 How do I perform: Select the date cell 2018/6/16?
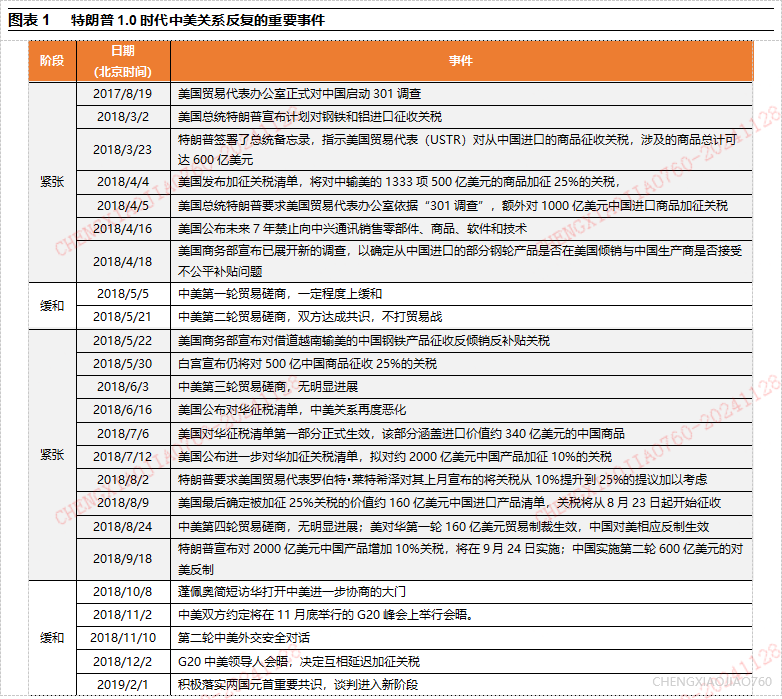123,410
